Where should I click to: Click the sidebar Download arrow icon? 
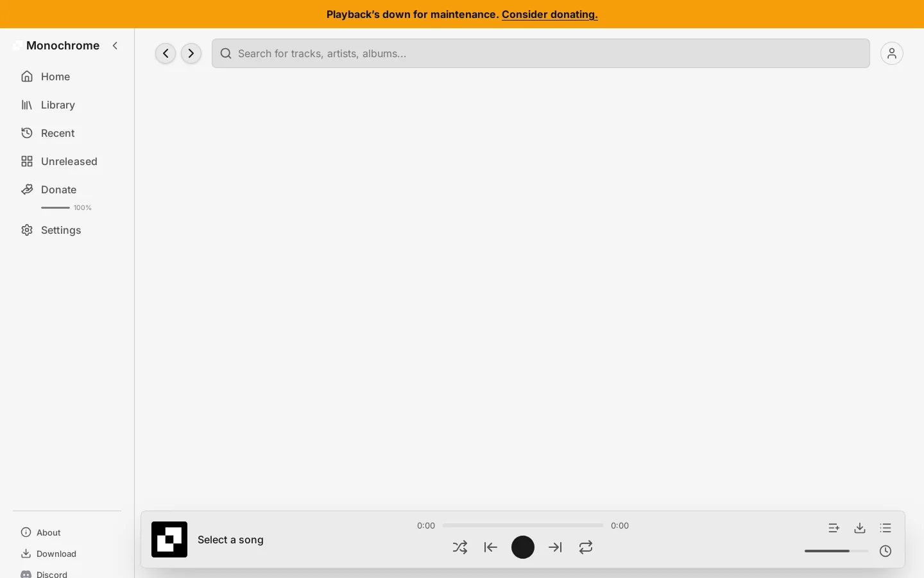pyautogui.click(x=26, y=554)
